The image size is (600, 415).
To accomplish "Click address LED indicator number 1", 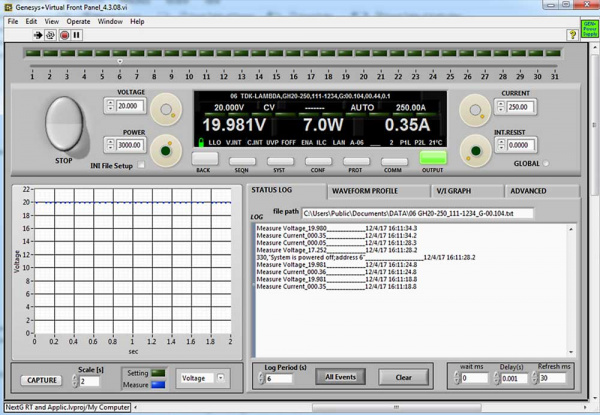I will pos(33,53).
